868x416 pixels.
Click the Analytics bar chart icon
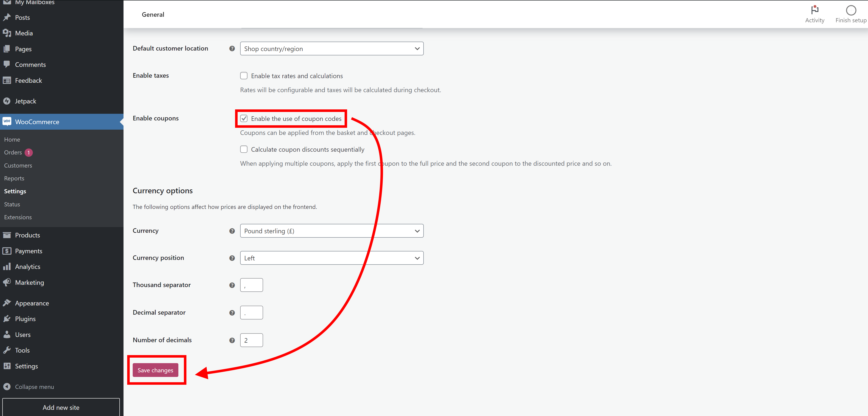coord(7,267)
